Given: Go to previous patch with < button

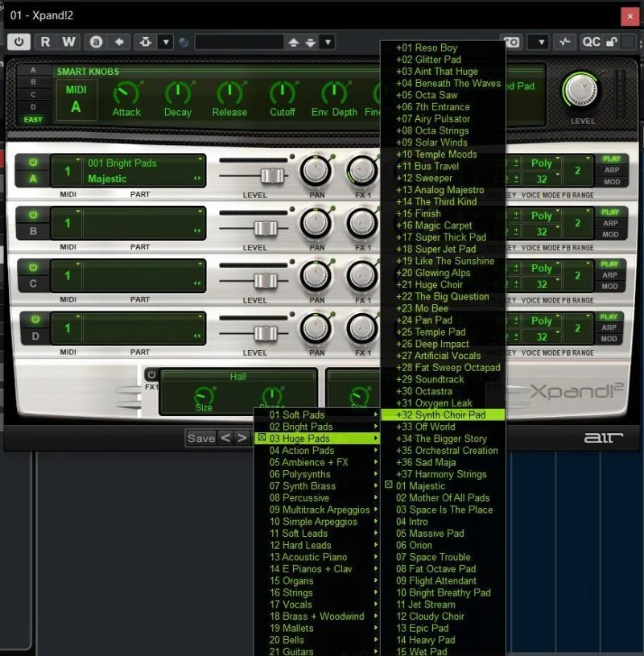Looking at the screenshot, I should [x=225, y=438].
